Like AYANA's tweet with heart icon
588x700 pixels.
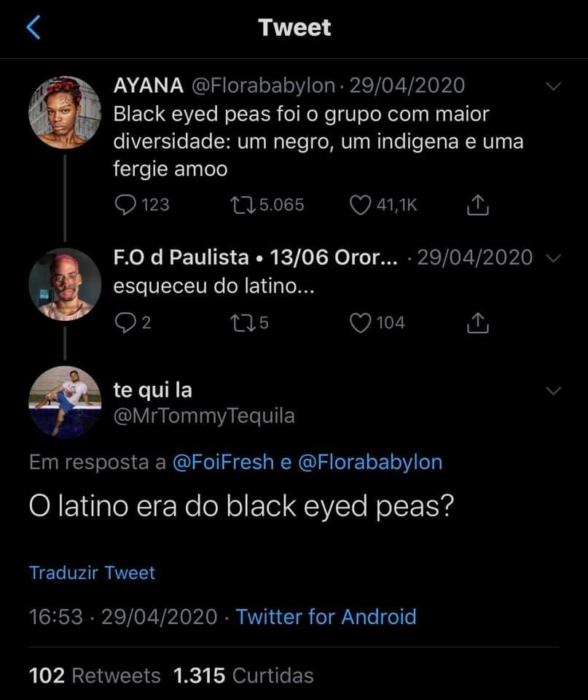click(x=361, y=205)
